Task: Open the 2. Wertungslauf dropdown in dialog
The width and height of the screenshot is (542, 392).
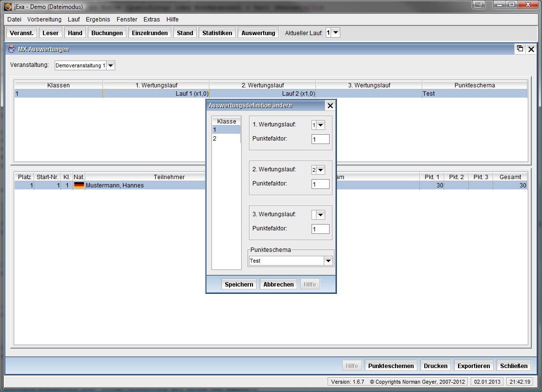Action: (x=321, y=170)
